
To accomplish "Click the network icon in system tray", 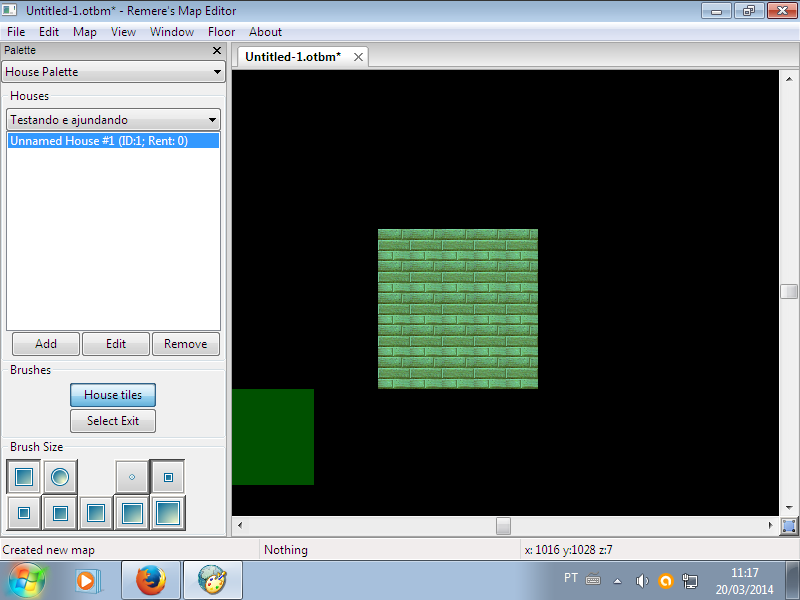I will (690, 581).
